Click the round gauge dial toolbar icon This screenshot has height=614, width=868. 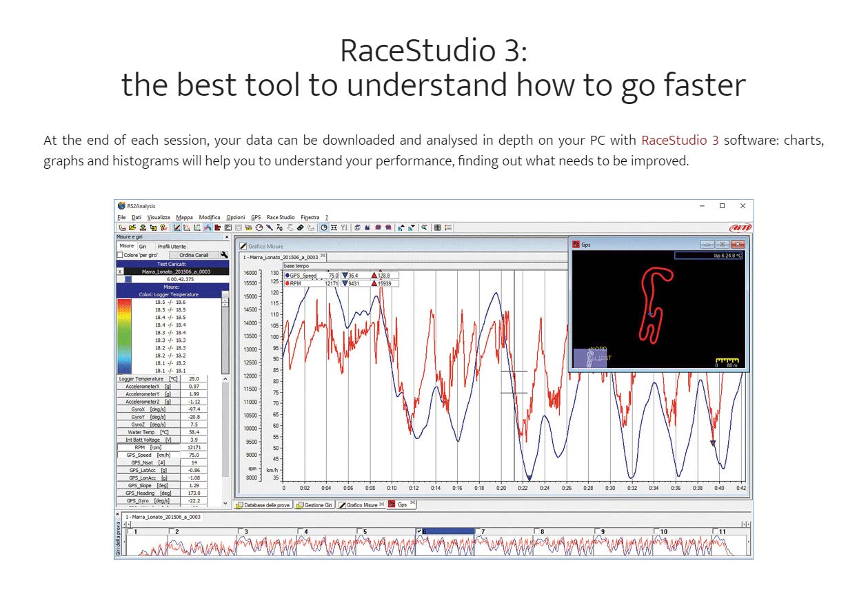[259, 227]
